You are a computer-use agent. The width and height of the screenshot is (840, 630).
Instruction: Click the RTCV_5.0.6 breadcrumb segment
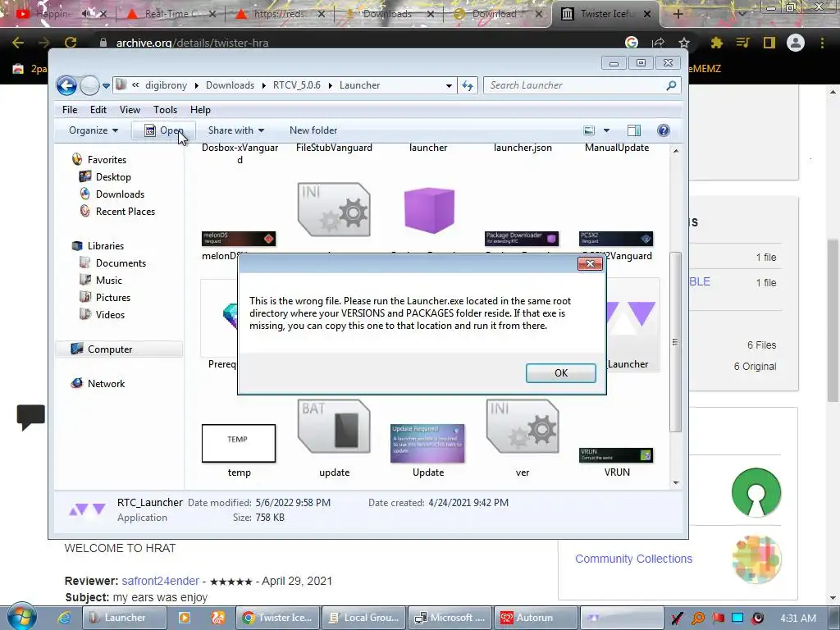[x=297, y=85]
